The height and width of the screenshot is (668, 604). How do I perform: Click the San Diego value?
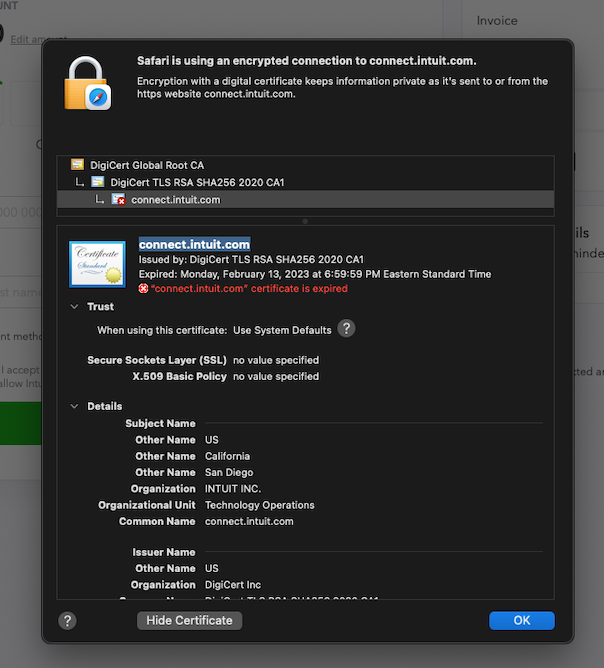tap(229, 472)
